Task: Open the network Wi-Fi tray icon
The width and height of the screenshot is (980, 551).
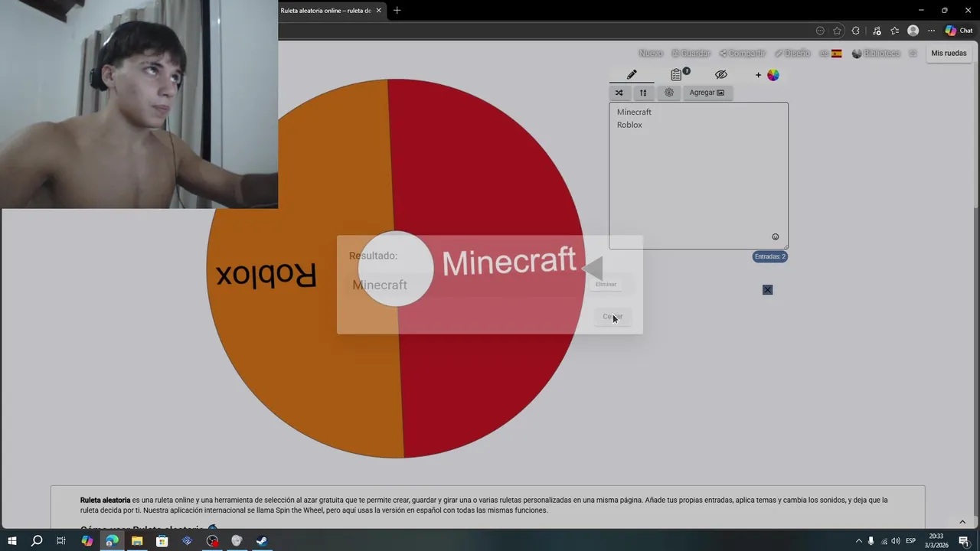Action: (884, 541)
